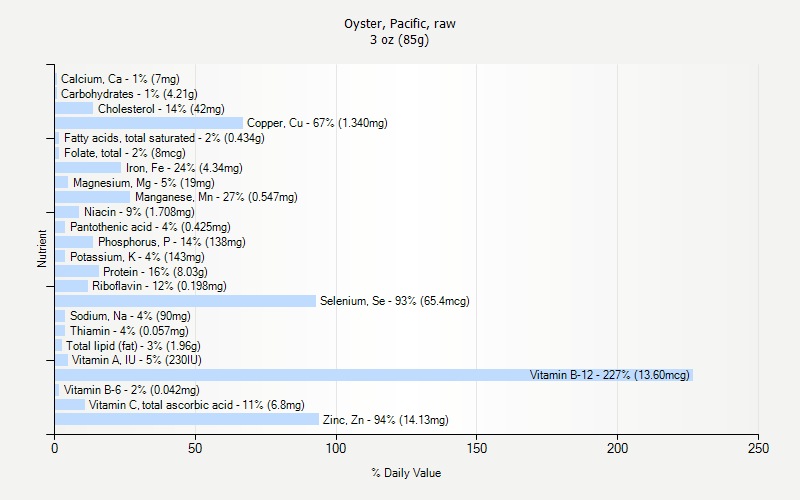
Task: Click the 'Manganese, Mn - 27% (0.547mg)' label
Action: (x=216, y=197)
